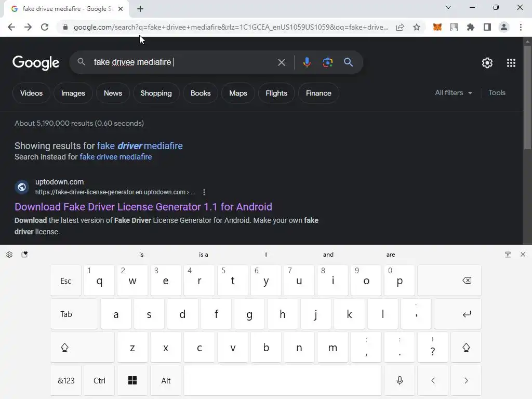Tap the question mark key

coord(433,347)
